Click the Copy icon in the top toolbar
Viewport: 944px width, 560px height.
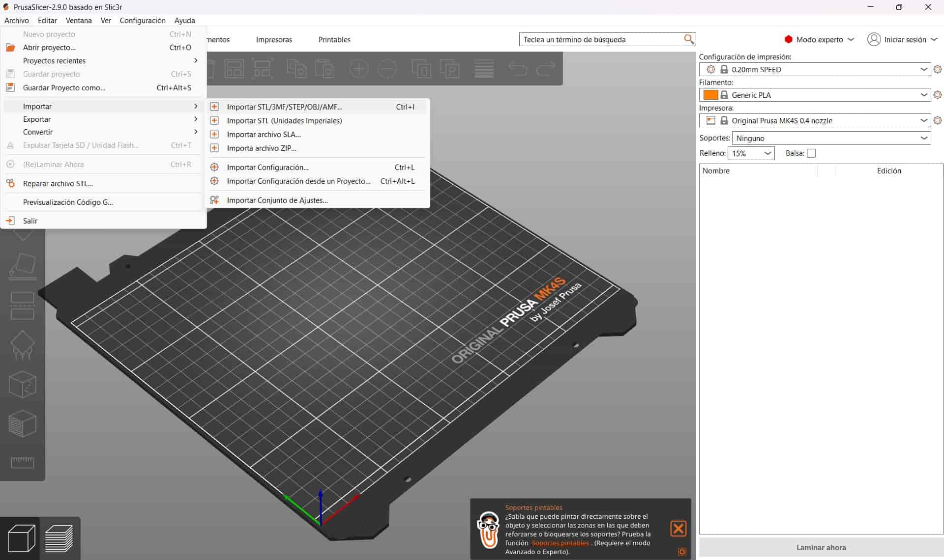(x=296, y=69)
